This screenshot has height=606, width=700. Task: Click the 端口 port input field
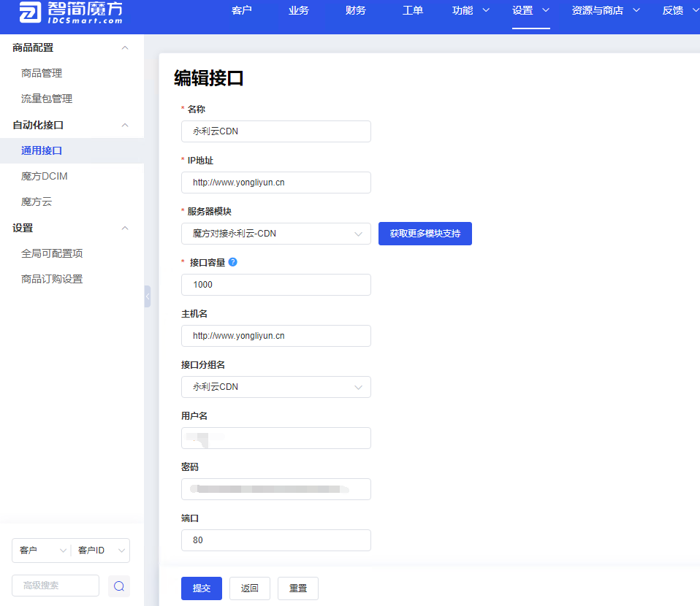click(275, 540)
